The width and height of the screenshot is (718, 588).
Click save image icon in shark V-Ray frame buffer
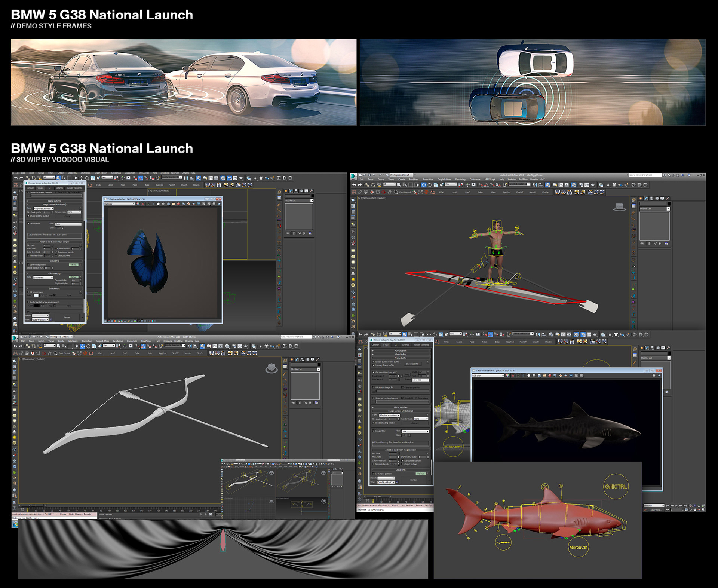coord(539,376)
